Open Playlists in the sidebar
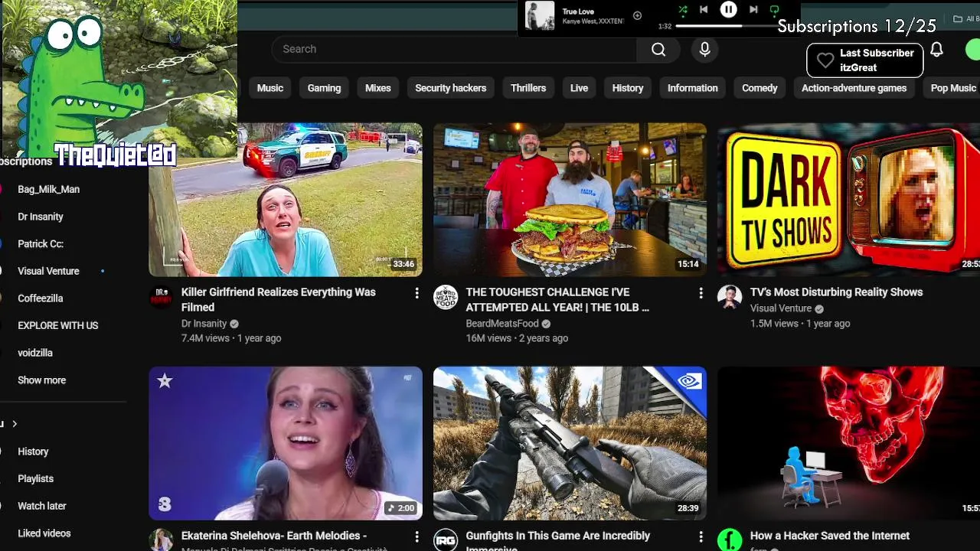This screenshot has width=980, height=551. coord(36,478)
